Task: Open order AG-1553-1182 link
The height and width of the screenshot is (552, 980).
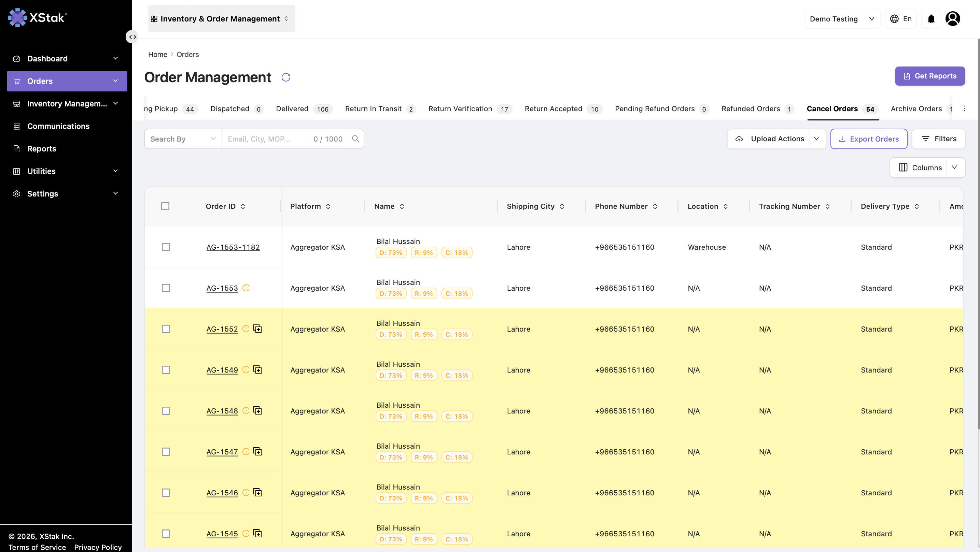Action: pos(233,247)
